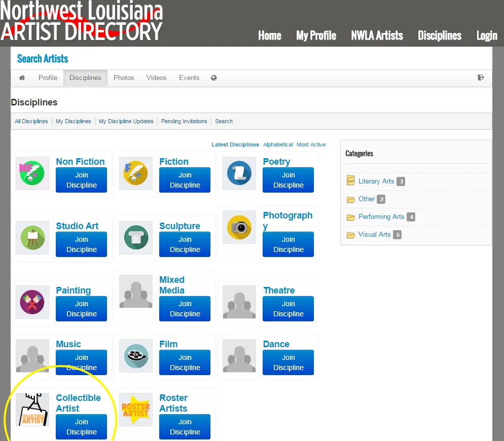Screen dimensions: 504x441
Task: Join the Studio Art discipline
Action: pyautogui.click(x=81, y=244)
